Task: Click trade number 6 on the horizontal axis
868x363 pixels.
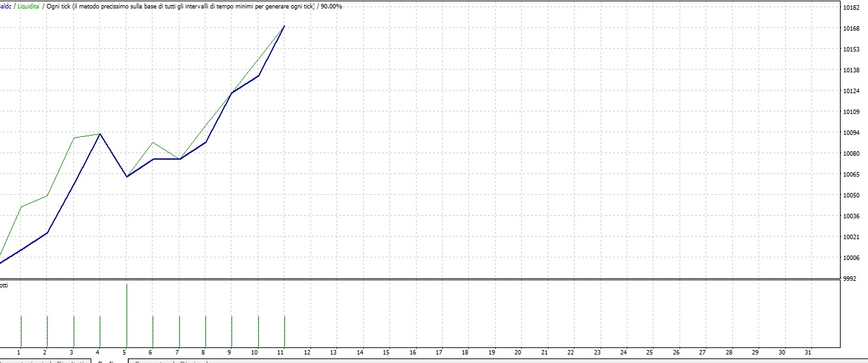Action: [151, 352]
